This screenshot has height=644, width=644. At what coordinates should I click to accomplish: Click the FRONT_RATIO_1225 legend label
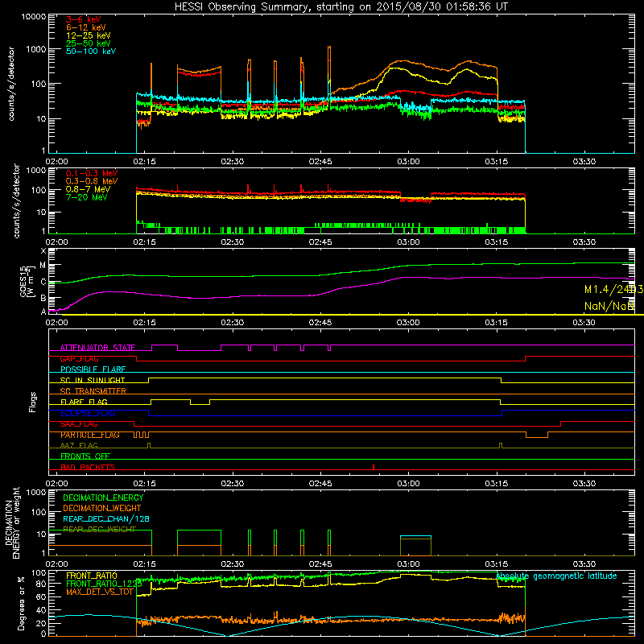tap(104, 584)
